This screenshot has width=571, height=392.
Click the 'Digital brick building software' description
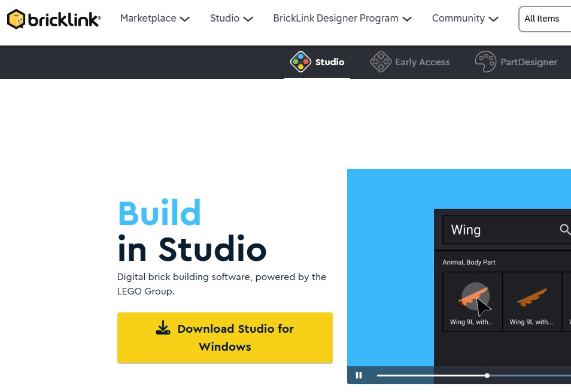[221, 284]
